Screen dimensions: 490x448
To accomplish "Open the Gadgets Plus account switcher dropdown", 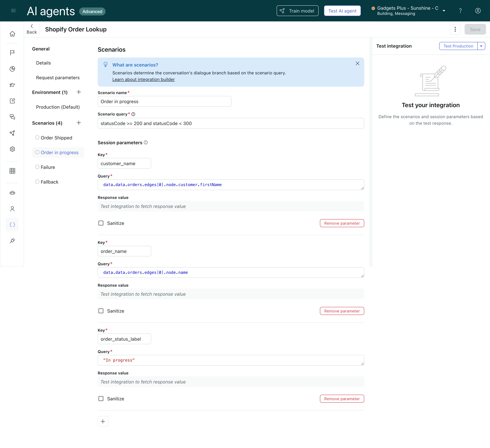I will pos(444,11).
